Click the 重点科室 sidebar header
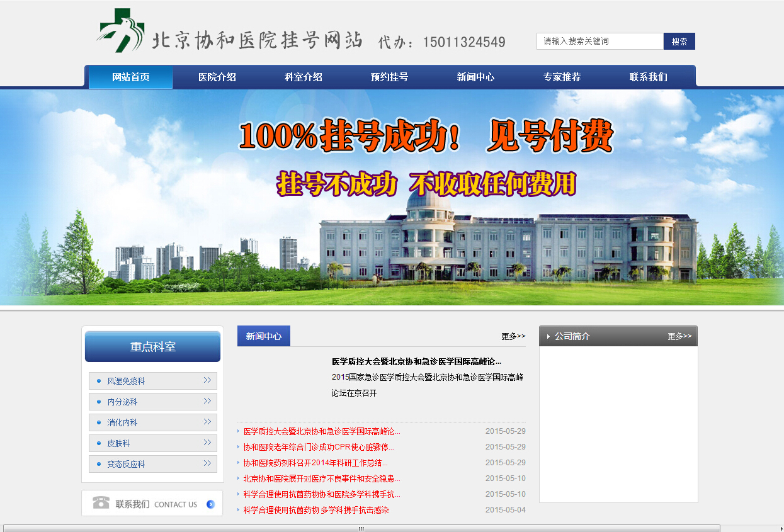 coord(152,346)
